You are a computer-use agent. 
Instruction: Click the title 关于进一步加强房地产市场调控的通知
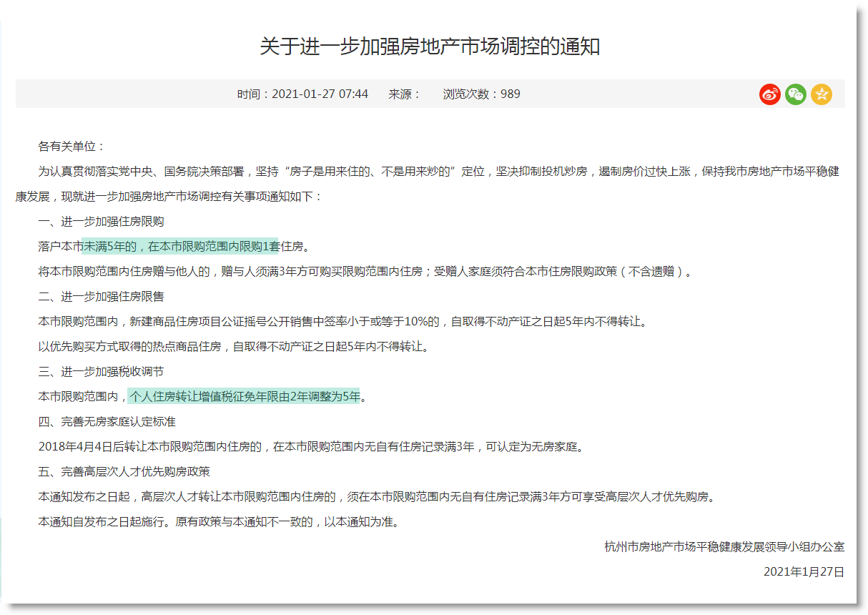pos(430,47)
